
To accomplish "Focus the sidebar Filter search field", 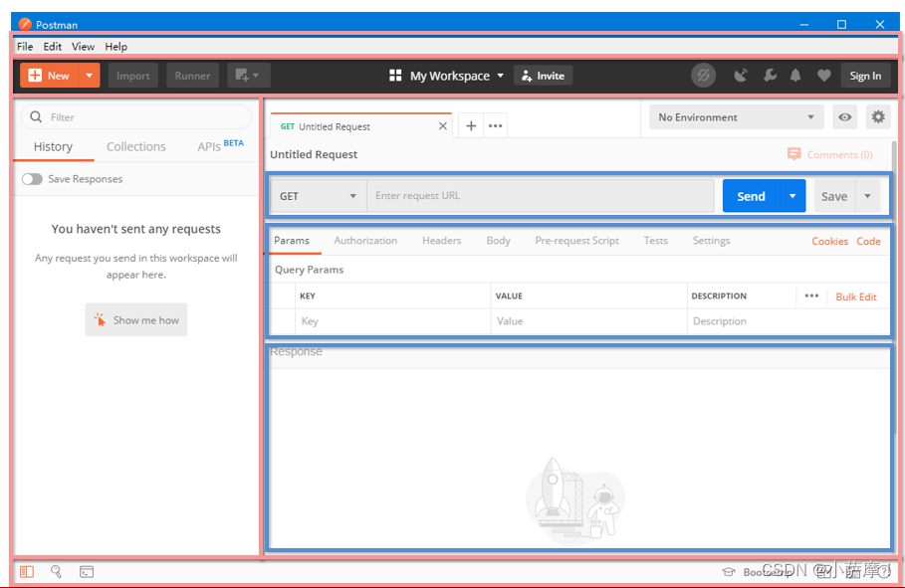I will coord(136,117).
